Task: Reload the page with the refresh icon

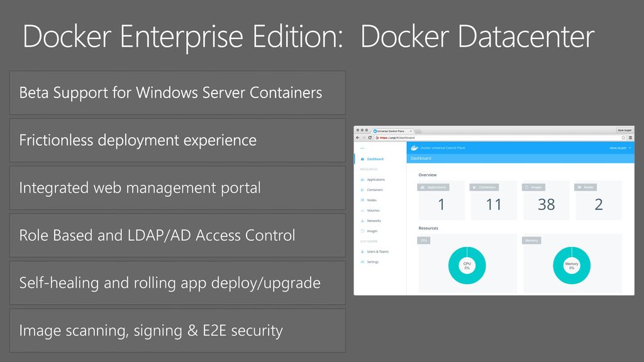Action: pos(370,138)
